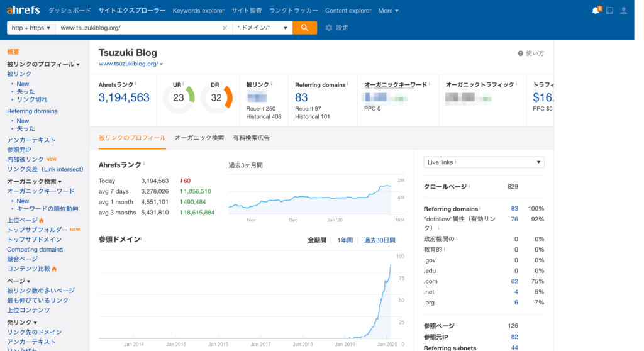The width and height of the screenshot is (644, 351).
Task: Open 概要 in the sidebar
Action: 13,52
